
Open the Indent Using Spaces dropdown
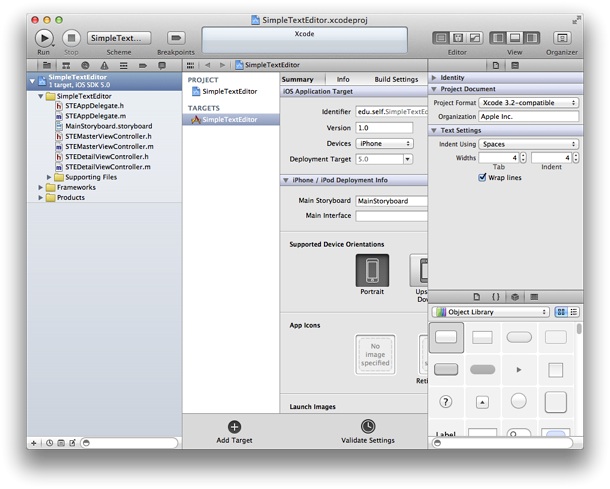click(528, 144)
